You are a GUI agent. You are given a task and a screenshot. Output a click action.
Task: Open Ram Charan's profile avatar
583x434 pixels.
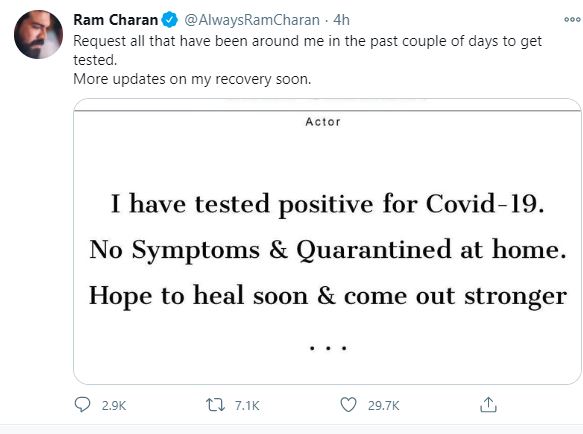point(38,34)
